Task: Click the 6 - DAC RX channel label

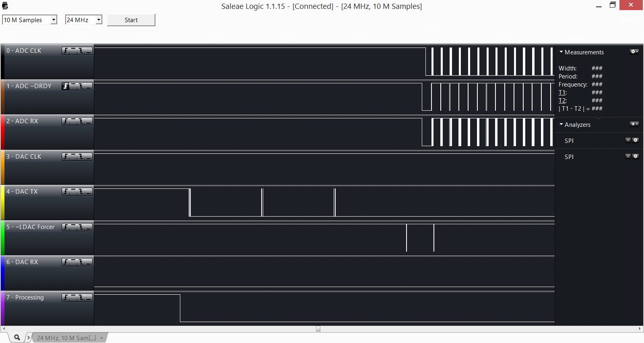Action: [22, 262]
